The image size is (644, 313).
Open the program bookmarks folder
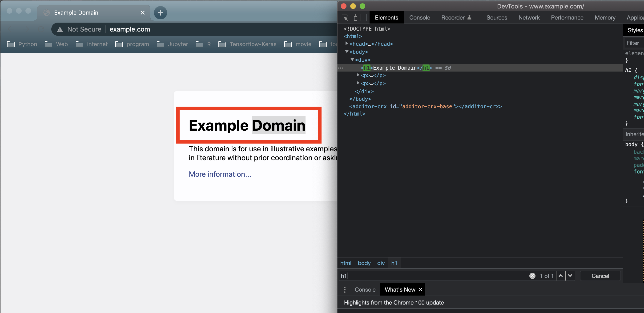tap(132, 44)
